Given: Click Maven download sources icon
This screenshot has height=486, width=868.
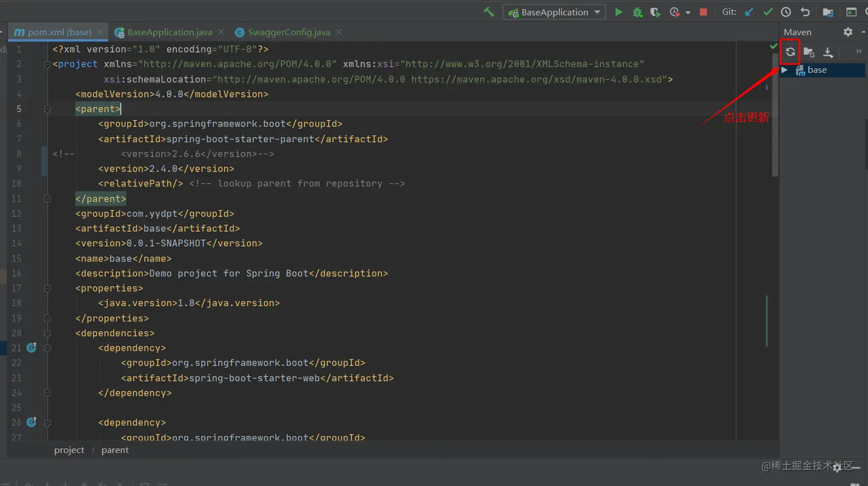Looking at the screenshot, I should point(828,52).
